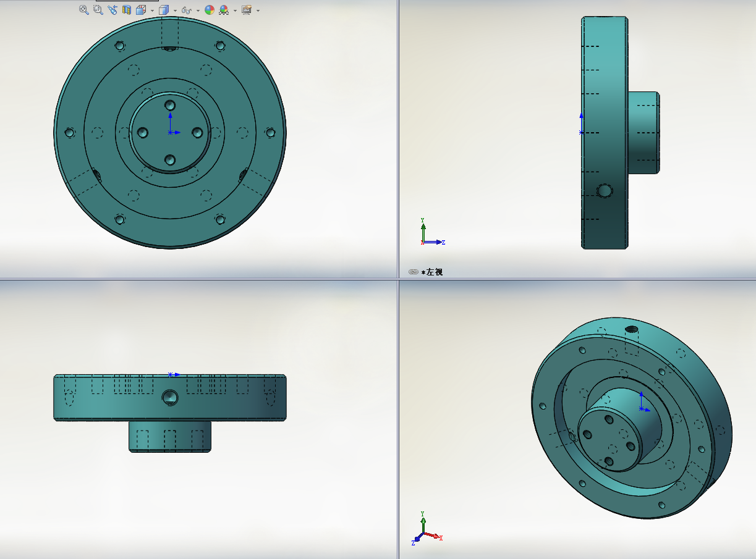Click the *左视 view name label
The height and width of the screenshot is (559, 756).
point(432,272)
